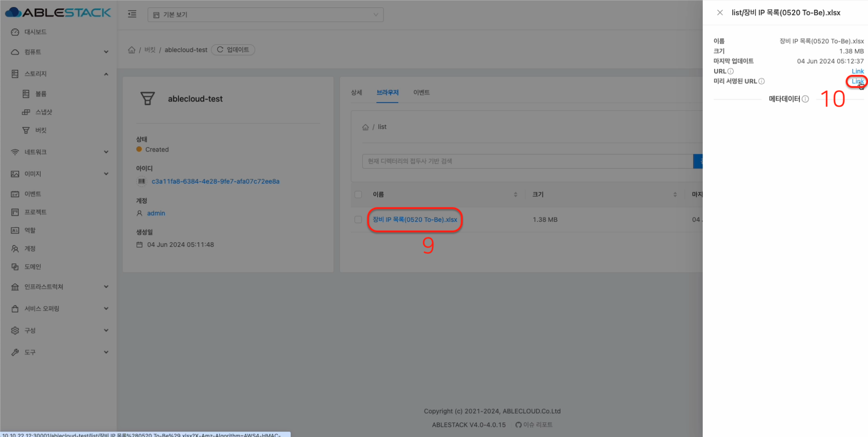
Task: Click the storage icon in sidebar
Action: 15,74
